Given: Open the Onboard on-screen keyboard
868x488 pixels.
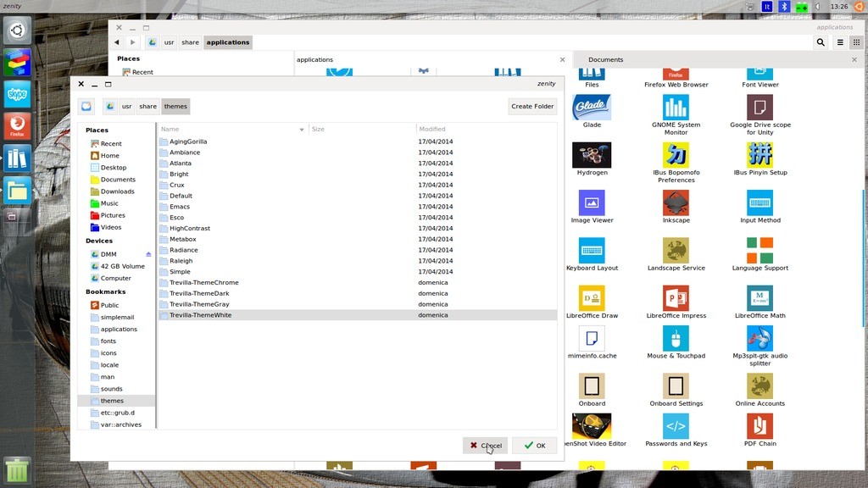Looking at the screenshot, I should pos(592,388).
